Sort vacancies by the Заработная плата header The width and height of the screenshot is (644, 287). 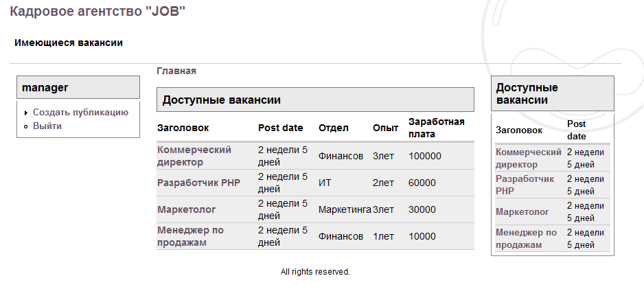click(x=437, y=128)
